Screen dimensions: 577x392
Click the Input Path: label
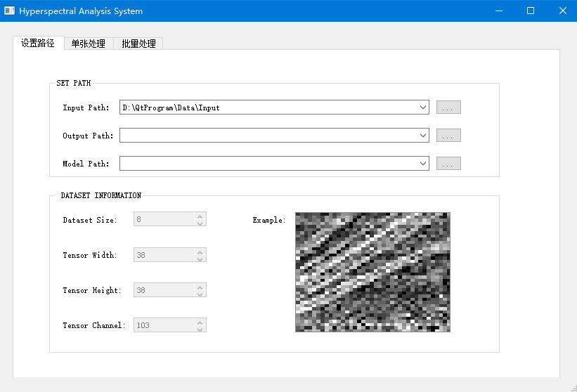pyautogui.click(x=86, y=107)
